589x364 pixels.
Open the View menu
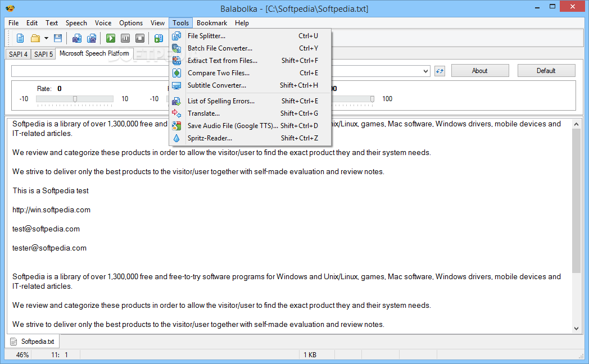point(157,23)
